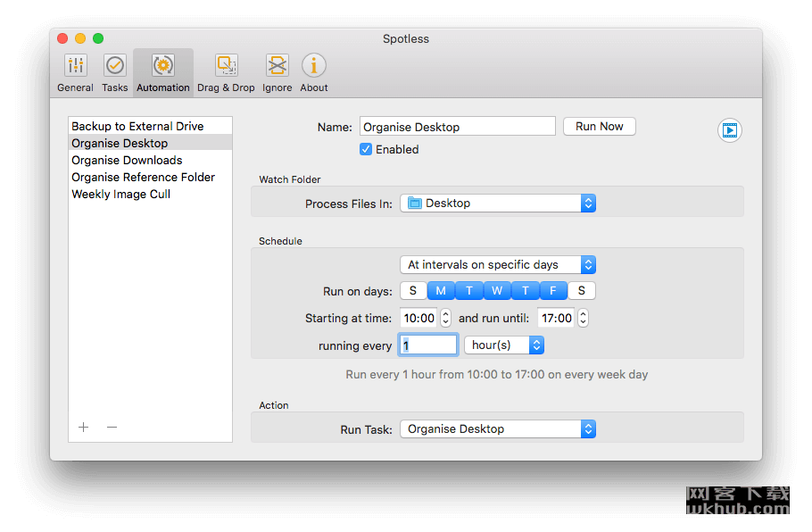Click the running every interval field
Screen dimensions: 812x532
pyautogui.click(x=427, y=345)
